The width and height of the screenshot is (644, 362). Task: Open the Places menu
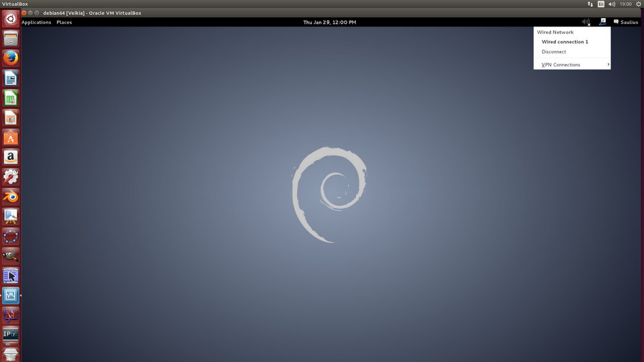coord(64,22)
